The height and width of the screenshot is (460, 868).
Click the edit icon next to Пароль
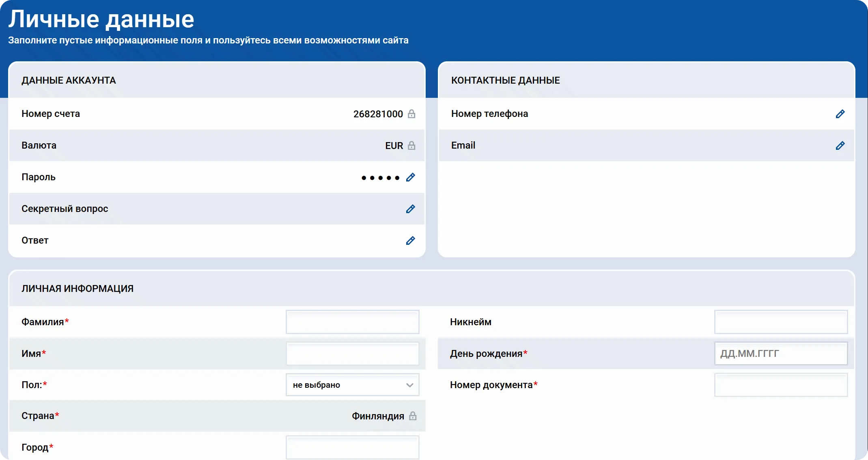pos(411,177)
